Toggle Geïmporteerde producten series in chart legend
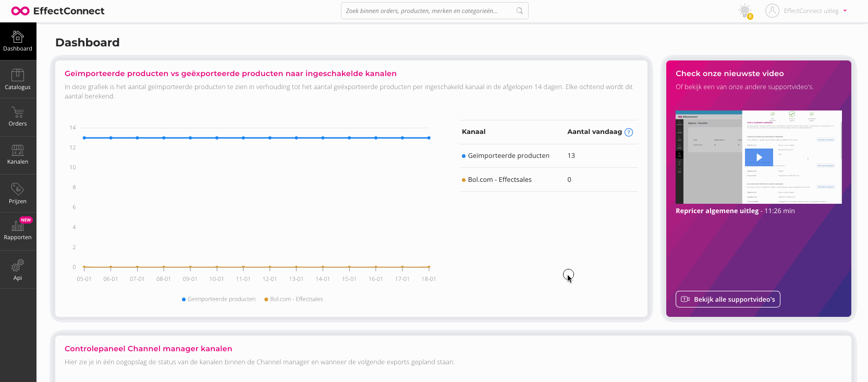Image resolution: width=868 pixels, height=382 pixels. pyautogui.click(x=218, y=299)
